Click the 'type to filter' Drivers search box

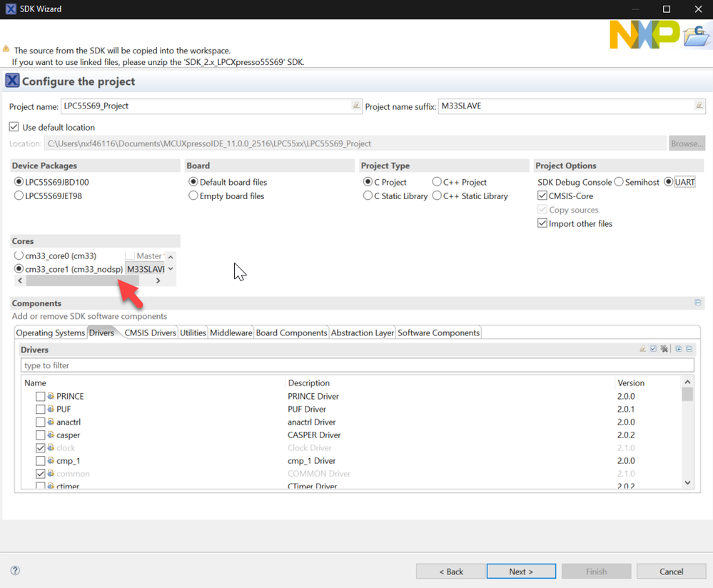(358, 365)
